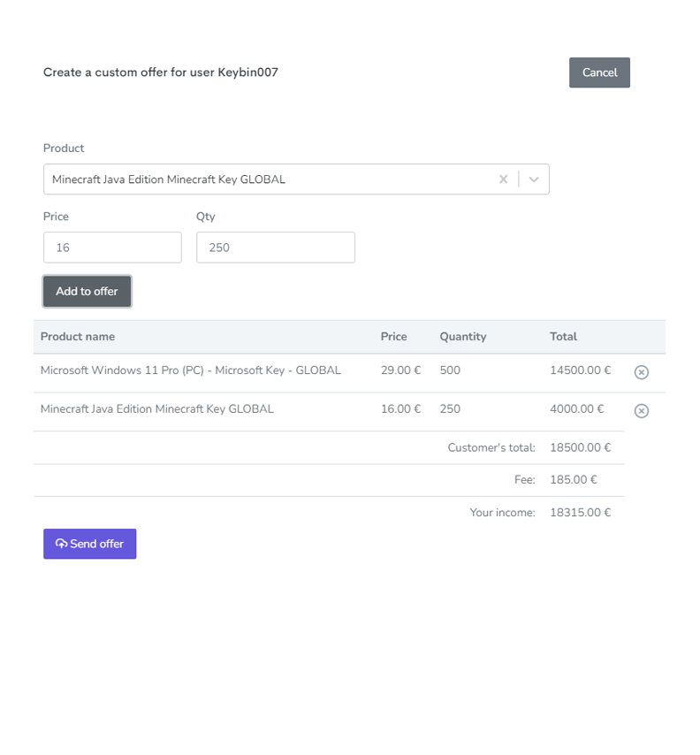This screenshot has height=755, width=700.
Task: Remove Minecraft Java Edition row from offer
Action: point(641,411)
